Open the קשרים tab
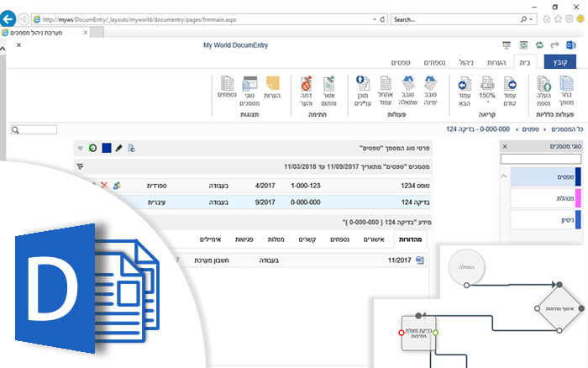Viewport: 588px width, 368px height. pos(307,239)
